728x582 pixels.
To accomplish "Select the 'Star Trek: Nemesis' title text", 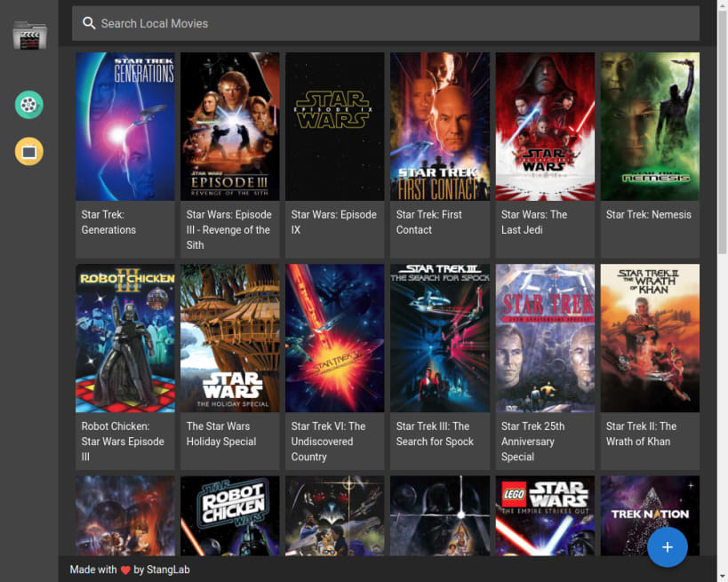I will click(649, 214).
